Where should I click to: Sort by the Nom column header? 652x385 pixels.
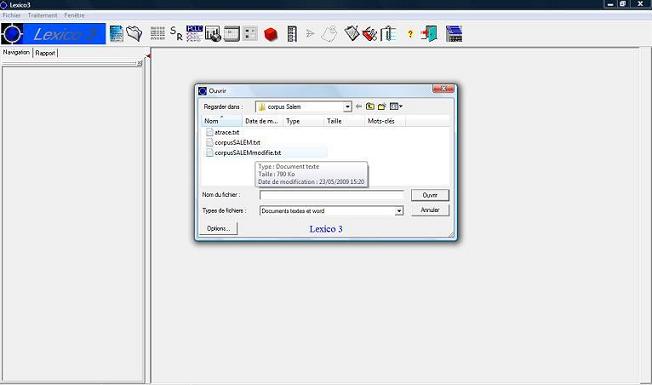point(222,121)
